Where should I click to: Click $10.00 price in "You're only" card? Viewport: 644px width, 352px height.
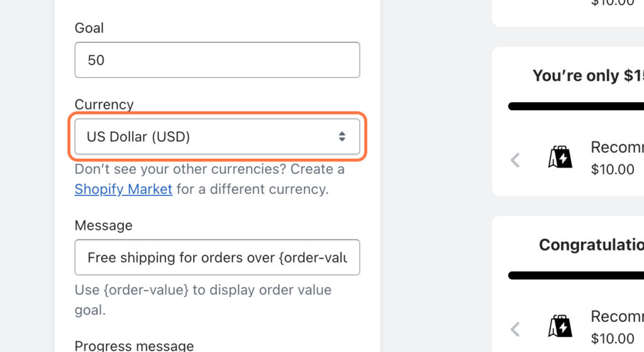pyautogui.click(x=613, y=169)
